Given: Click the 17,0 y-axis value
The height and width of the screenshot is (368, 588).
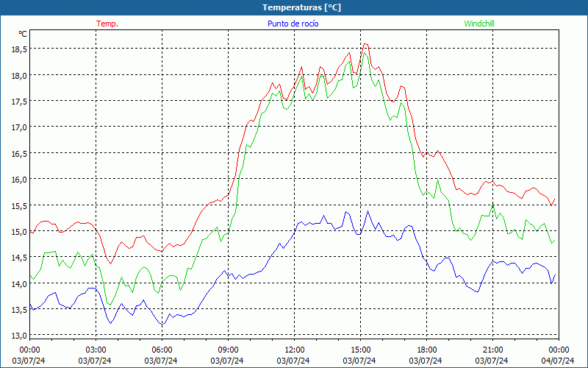Looking at the screenshot, I should pos(19,127).
